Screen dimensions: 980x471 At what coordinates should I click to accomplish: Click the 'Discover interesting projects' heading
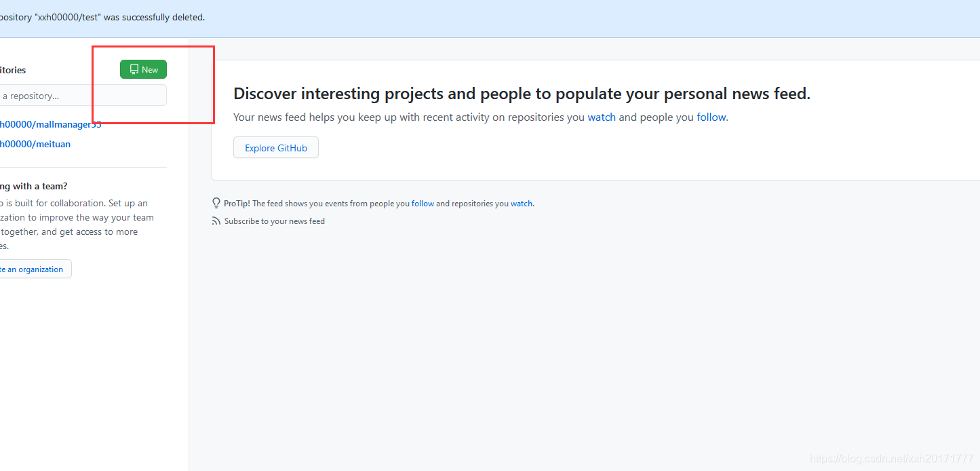click(x=522, y=94)
